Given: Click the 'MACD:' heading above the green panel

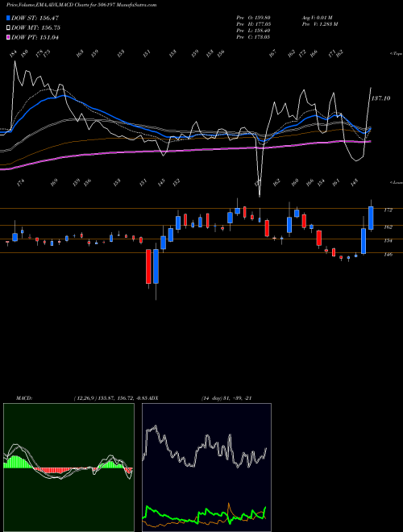Looking at the screenshot, I should (x=24, y=398).
